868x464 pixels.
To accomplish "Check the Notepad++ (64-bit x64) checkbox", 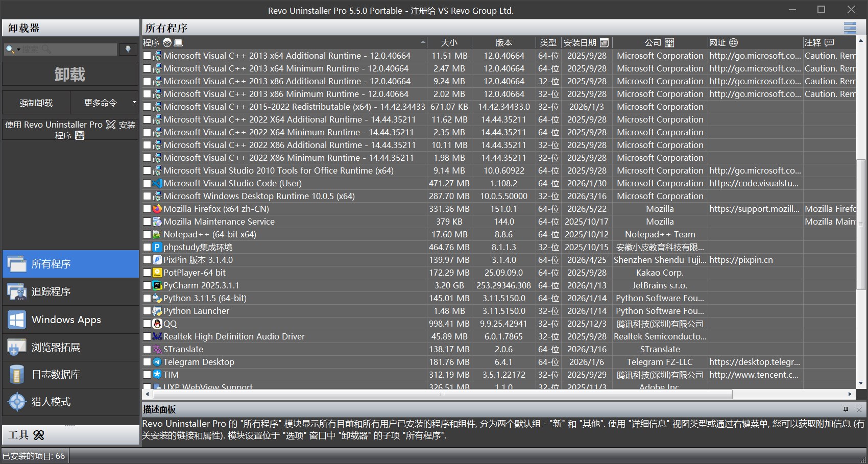I will click(x=147, y=234).
